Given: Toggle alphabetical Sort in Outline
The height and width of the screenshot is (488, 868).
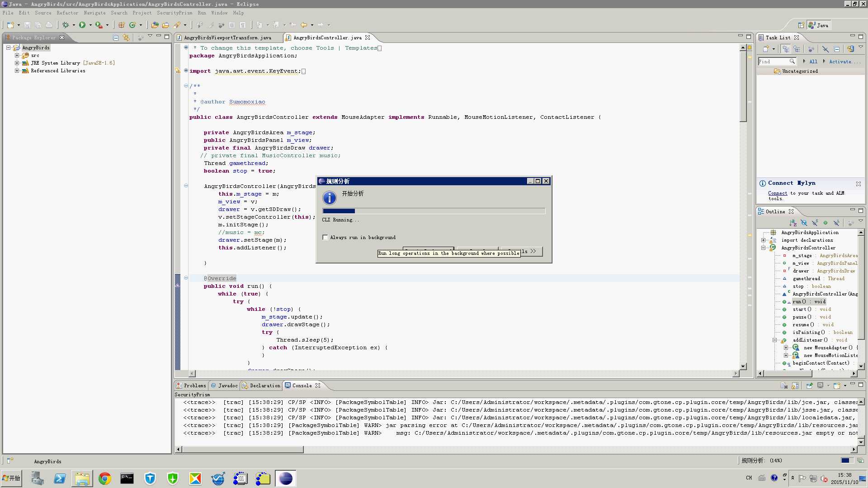Looking at the screenshot, I should tap(793, 223).
